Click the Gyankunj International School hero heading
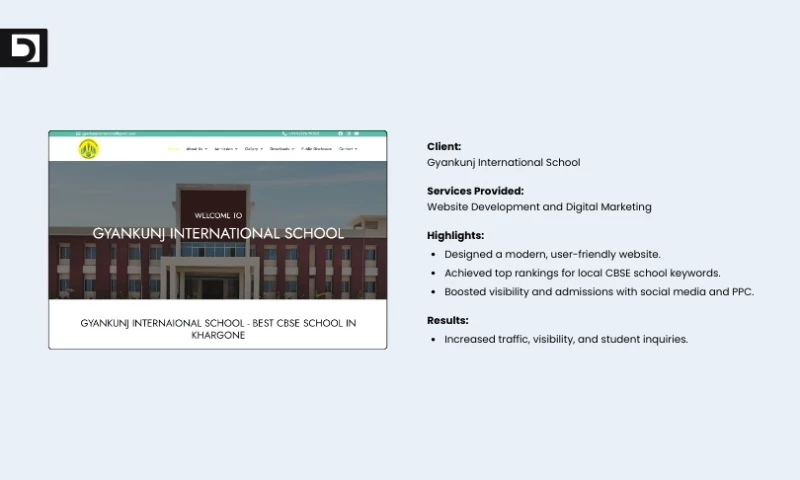800x480 pixels. 218,233
